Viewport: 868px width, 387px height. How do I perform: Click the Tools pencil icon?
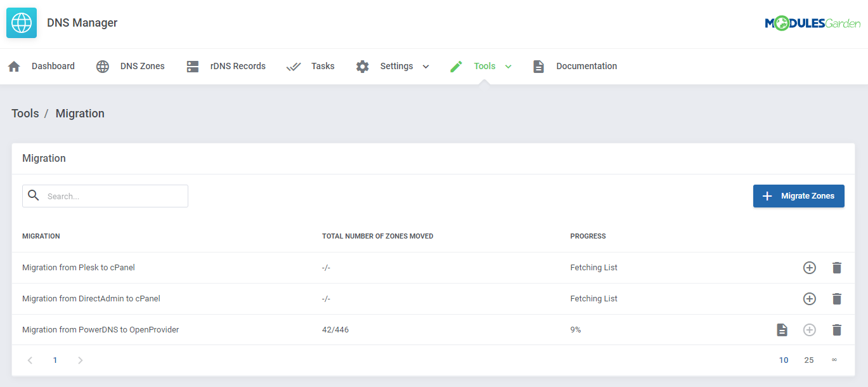(456, 65)
